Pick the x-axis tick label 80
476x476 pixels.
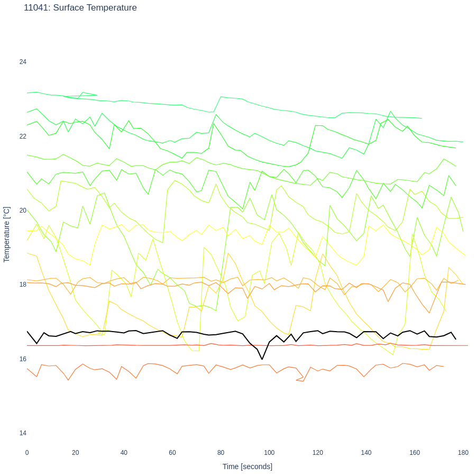coord(221,453)
